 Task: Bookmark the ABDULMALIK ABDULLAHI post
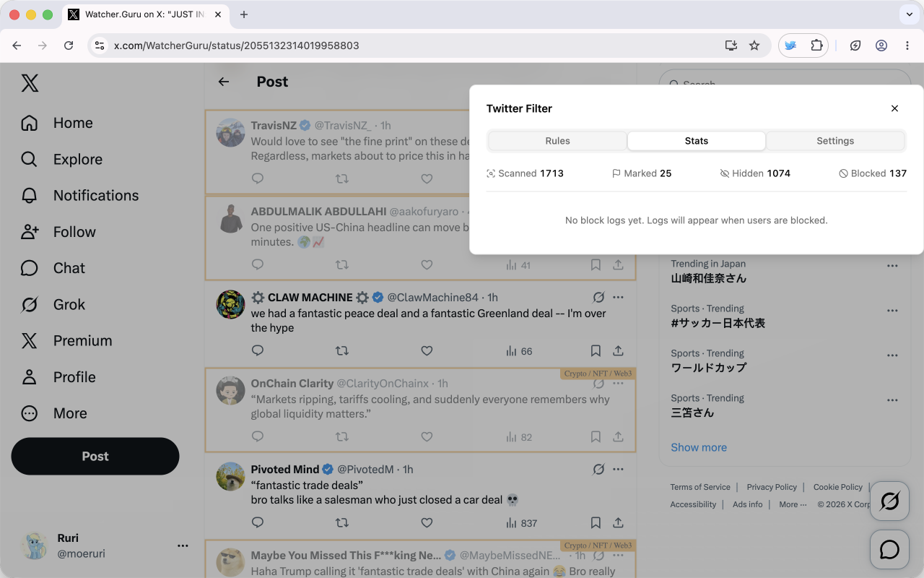pos(596,265)
